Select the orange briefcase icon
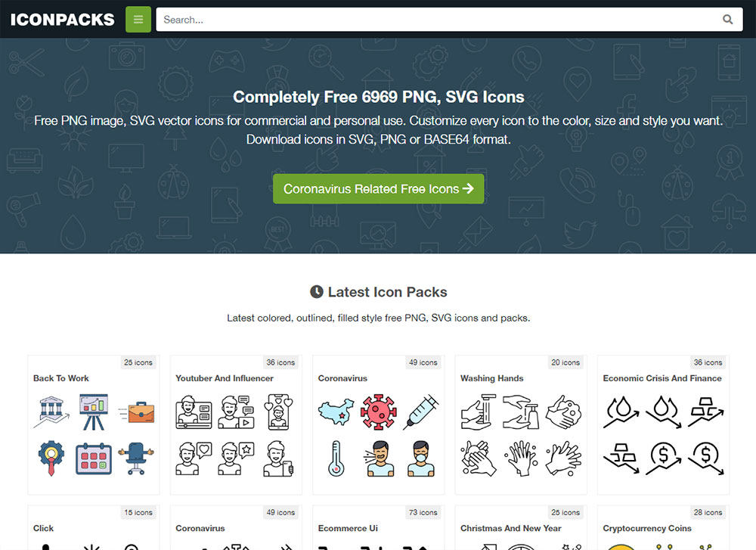Image resolution: width=756 pixels, height=550 pixels. [137, 412]
